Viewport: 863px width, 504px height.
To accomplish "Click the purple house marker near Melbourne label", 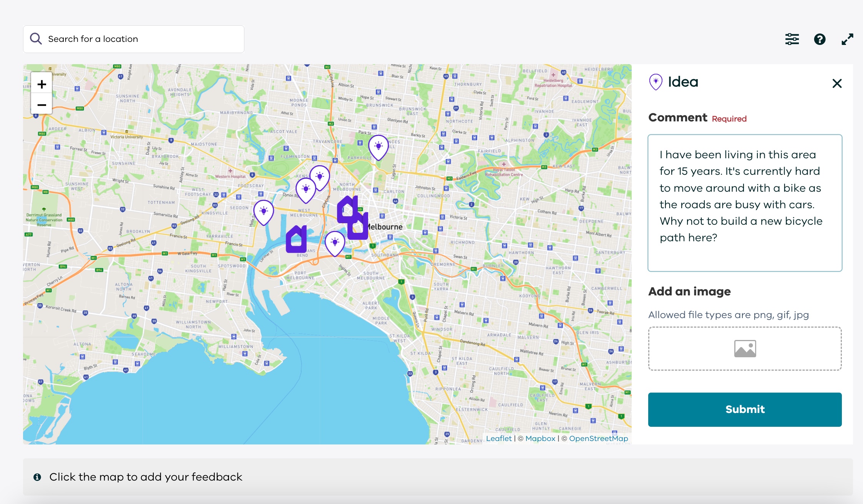I will pyautogui.click(x=358, y=227).
